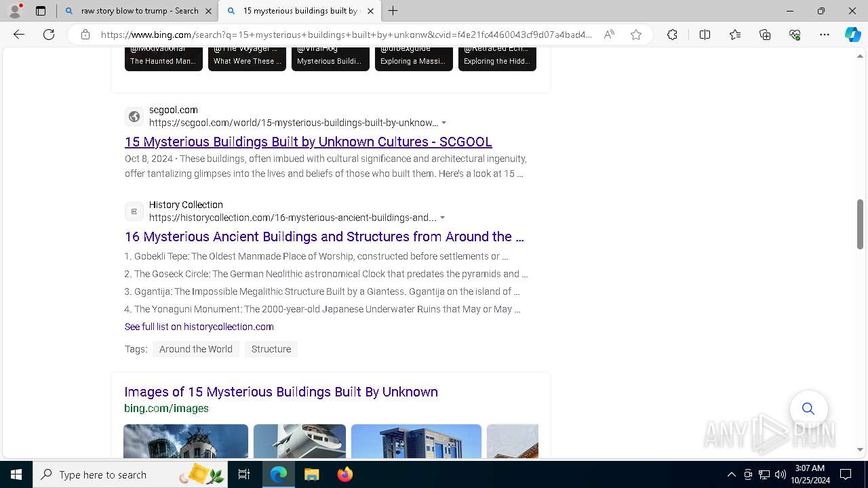Image resolution: width=868 pixels, height=488 pixels.
Task: Open Copilot sidebar icon
Action: coord(852,35)
